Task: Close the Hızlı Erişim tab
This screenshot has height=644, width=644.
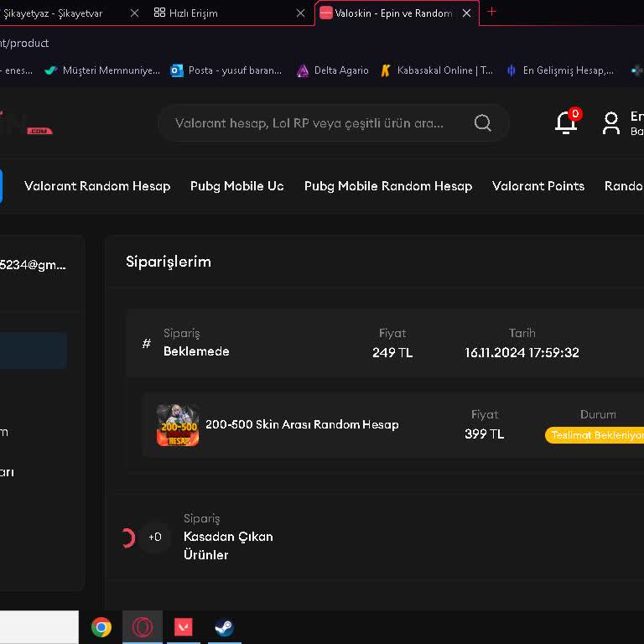Action: (301, 13)
